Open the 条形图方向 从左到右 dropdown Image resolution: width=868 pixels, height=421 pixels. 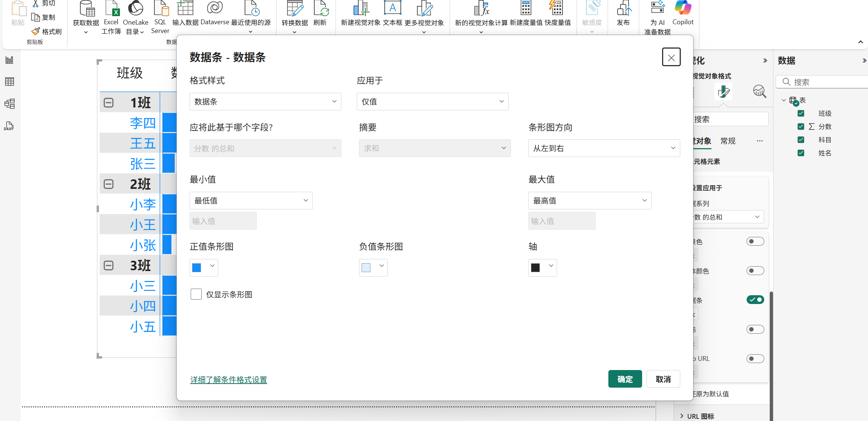coord(604,148)
